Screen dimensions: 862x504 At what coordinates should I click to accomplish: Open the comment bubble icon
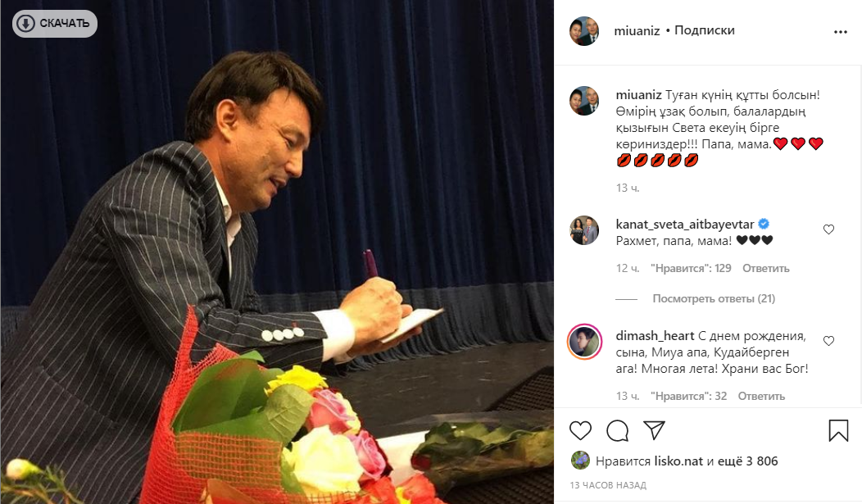point(617,430)
